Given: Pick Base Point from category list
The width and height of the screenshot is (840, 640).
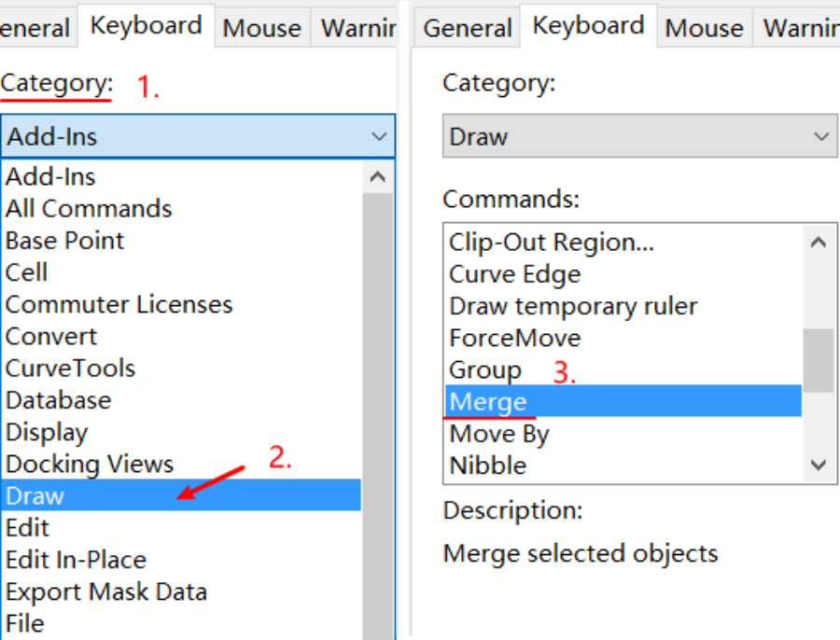Looking at the screenshot, I should click(x=64, y=240).
